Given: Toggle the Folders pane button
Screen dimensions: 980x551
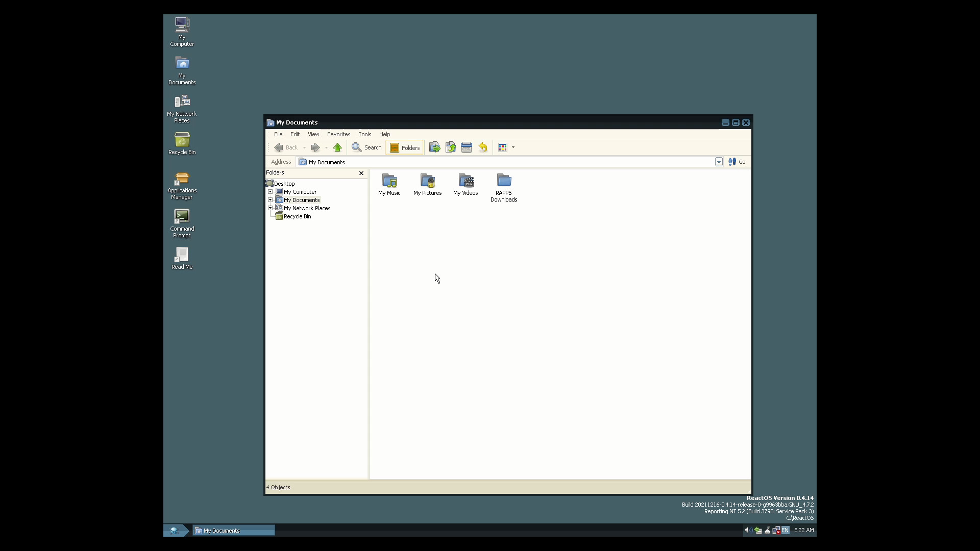Looking at the screenshot, I should [404, 147].
